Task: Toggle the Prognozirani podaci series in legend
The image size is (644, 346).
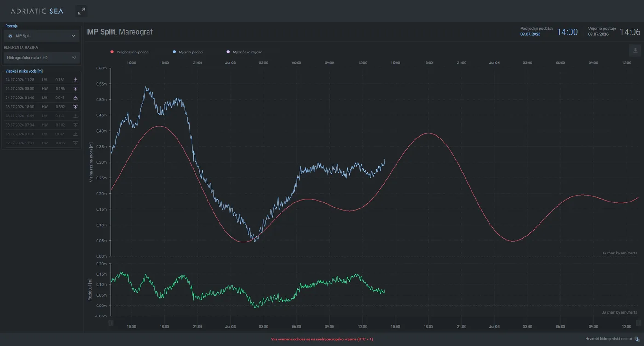Action: click(130, 52)
